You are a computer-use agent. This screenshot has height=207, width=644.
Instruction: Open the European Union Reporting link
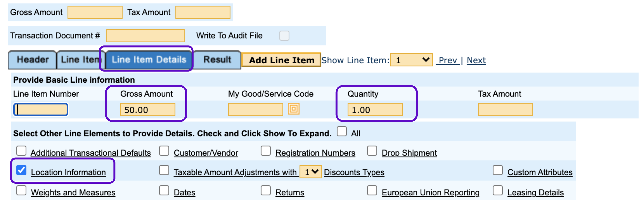pyautogui.click(x=430, y=193)
